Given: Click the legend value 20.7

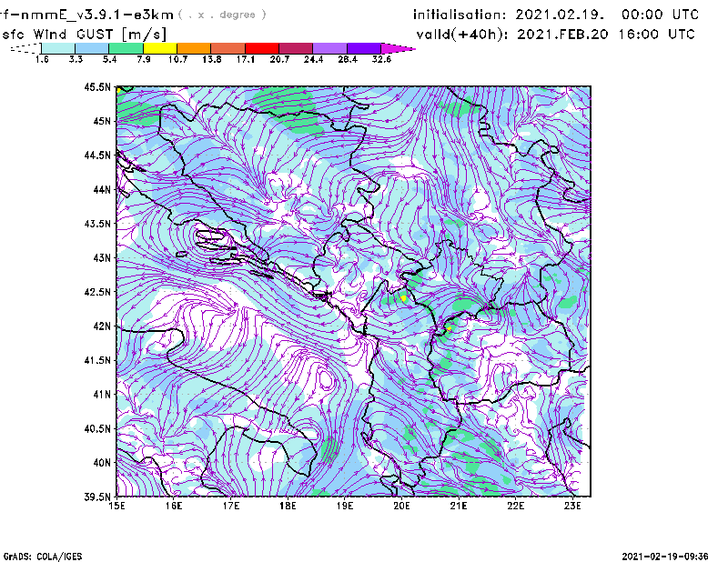Looking at the screenshot, I should click(279, 59).
